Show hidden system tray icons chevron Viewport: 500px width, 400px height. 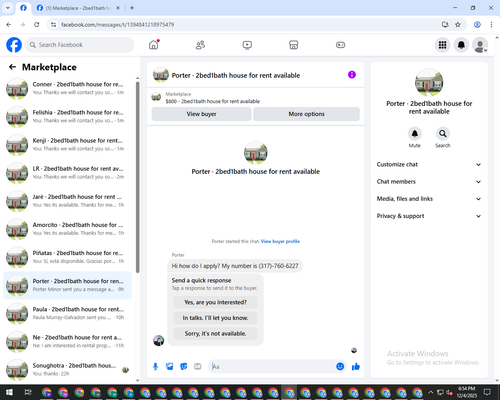pyautogui.click(x=430, y=392)
